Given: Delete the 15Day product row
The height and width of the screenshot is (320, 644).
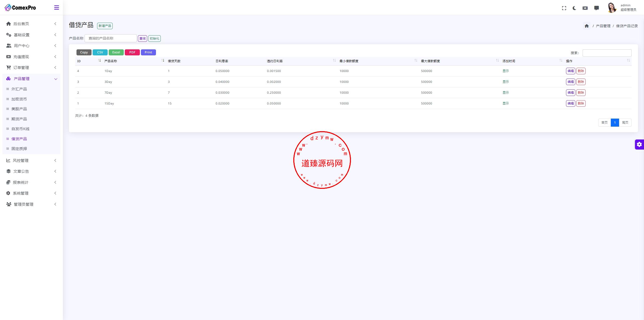Looking at the screenshot, I should click(581, 103).
